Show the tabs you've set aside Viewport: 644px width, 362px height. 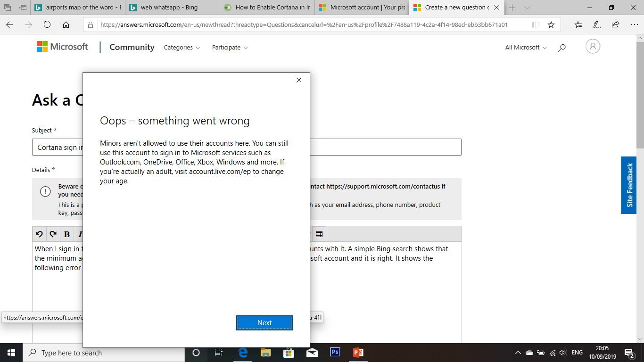7,8
